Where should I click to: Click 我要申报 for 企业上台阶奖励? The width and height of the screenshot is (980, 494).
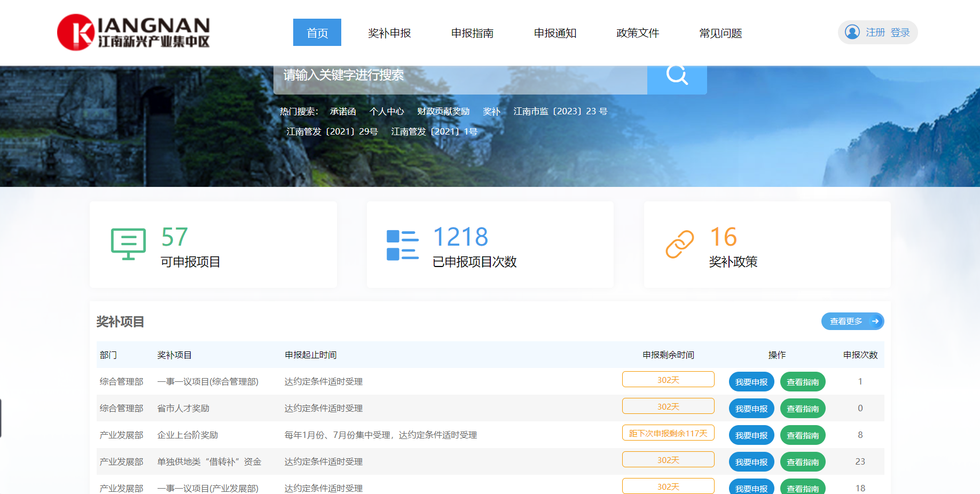[751, 435]
